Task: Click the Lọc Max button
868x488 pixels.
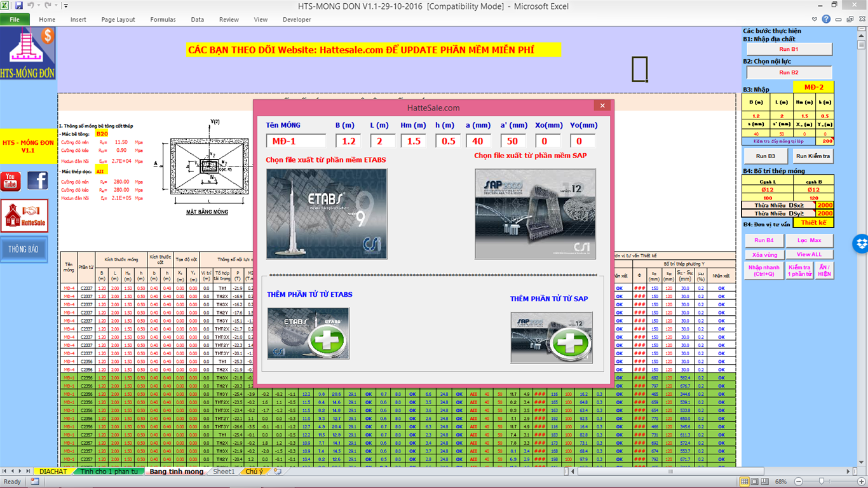Action: [810, 241]
